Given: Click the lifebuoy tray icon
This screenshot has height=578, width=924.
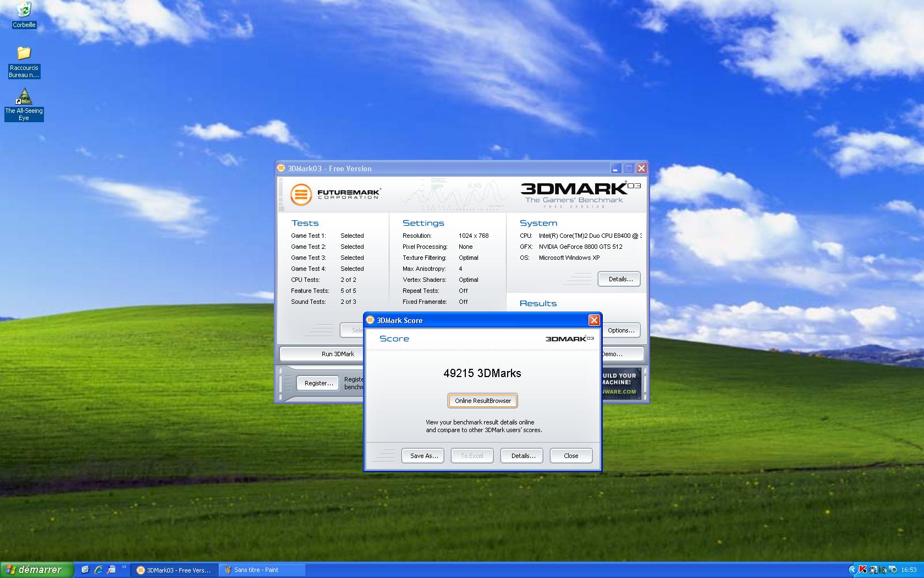Looking at the screenshot, I should click(x=873, y=570).
